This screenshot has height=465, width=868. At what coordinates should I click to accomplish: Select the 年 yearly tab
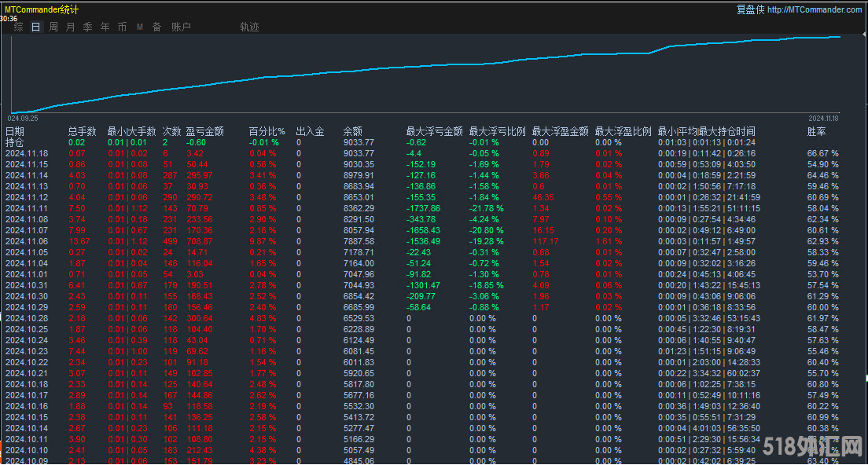(105, 27)
